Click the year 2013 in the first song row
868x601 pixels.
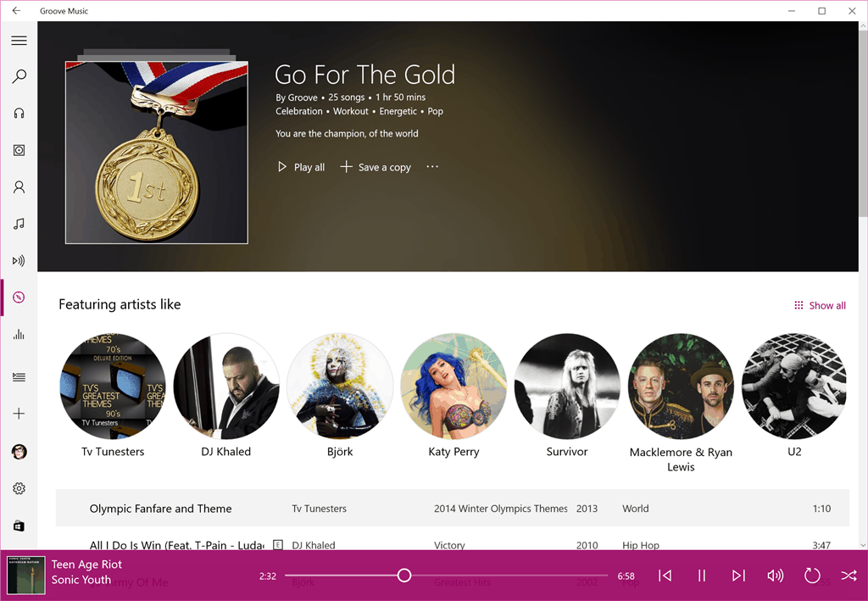(x=587, y=509)
